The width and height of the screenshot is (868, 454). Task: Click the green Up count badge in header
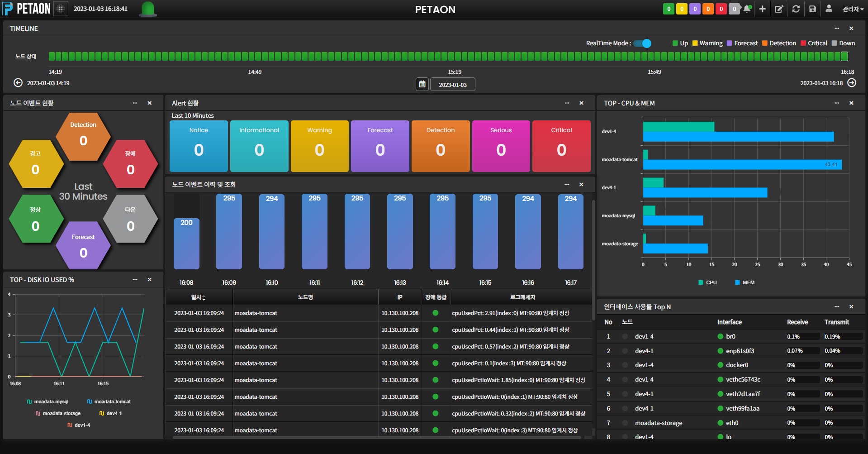(669, 9)
